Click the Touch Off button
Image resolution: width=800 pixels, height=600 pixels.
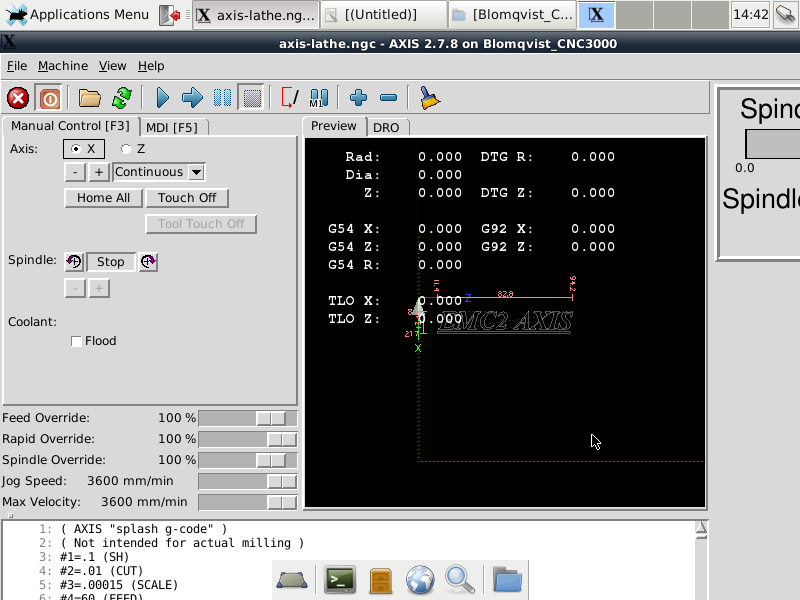click(x=187, y=198)
